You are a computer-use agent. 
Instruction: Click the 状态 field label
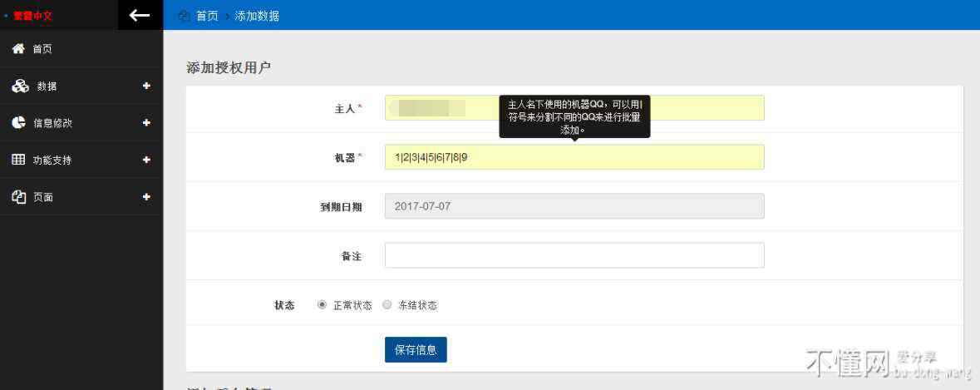click(284, 306)
